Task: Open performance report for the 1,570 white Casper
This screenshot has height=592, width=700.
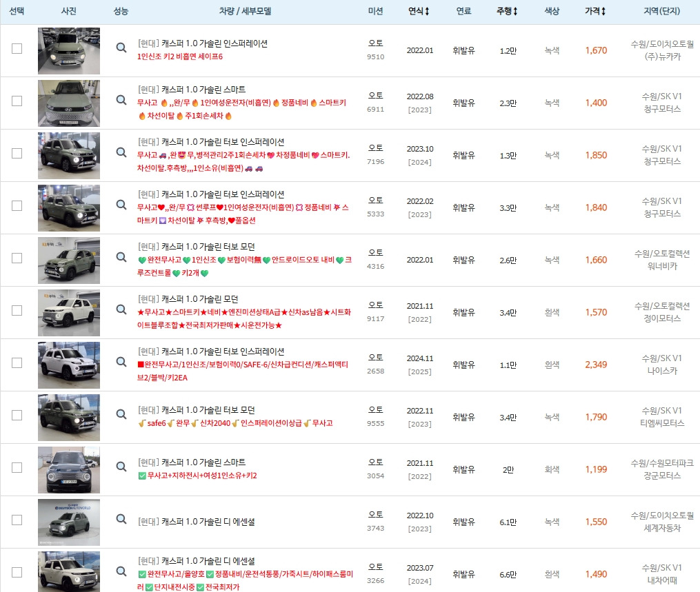Action: click(x=121, y=309)
